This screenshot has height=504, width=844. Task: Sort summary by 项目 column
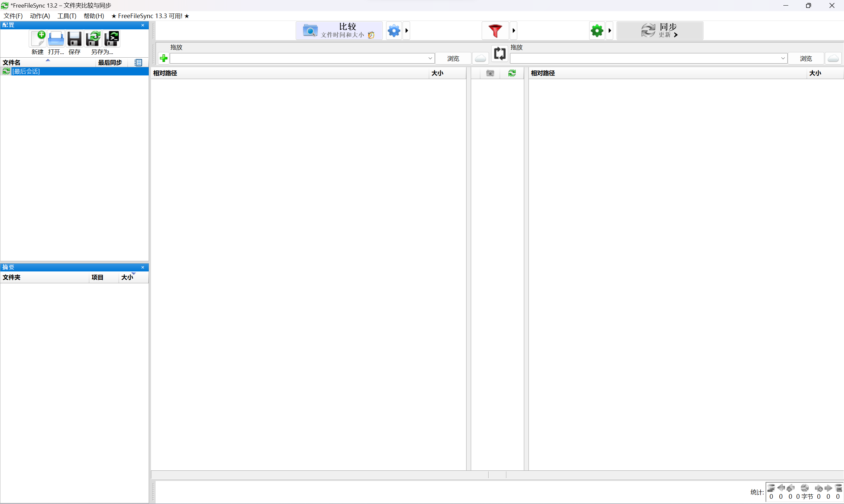[x=104, y=277]
